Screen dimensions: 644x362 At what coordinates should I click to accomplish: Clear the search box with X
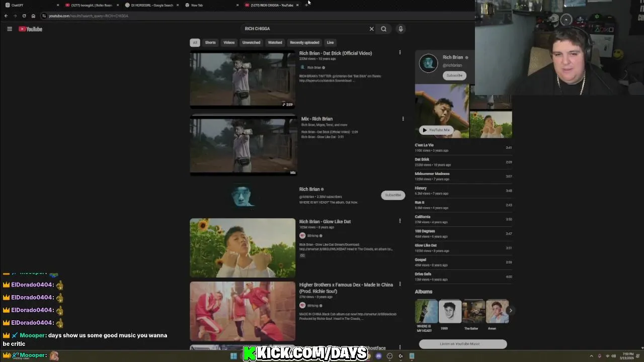(x=372, y=29)
